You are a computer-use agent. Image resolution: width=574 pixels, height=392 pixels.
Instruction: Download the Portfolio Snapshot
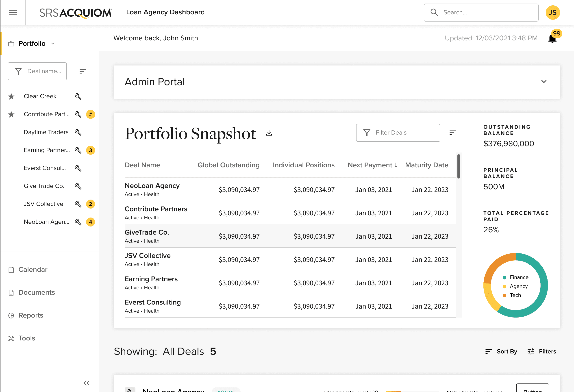click(x=269, y=133)
